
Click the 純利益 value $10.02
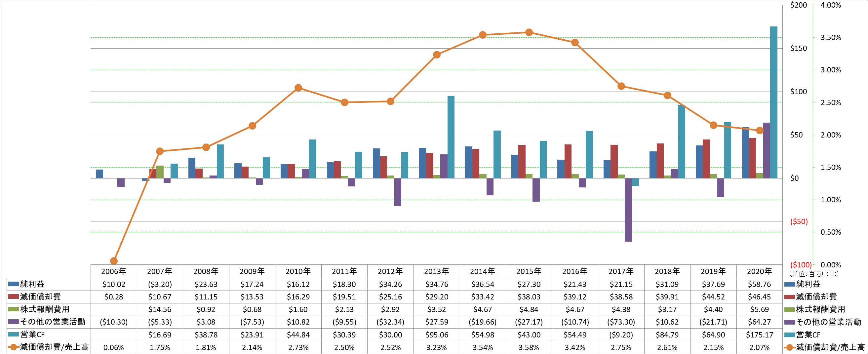click(114, 284)
